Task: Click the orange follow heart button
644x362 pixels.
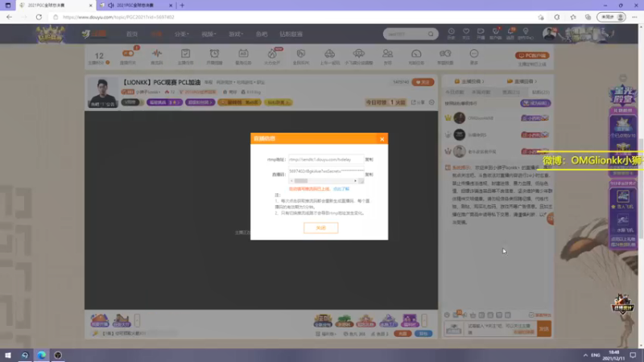Action: click(x=423, y=82)
